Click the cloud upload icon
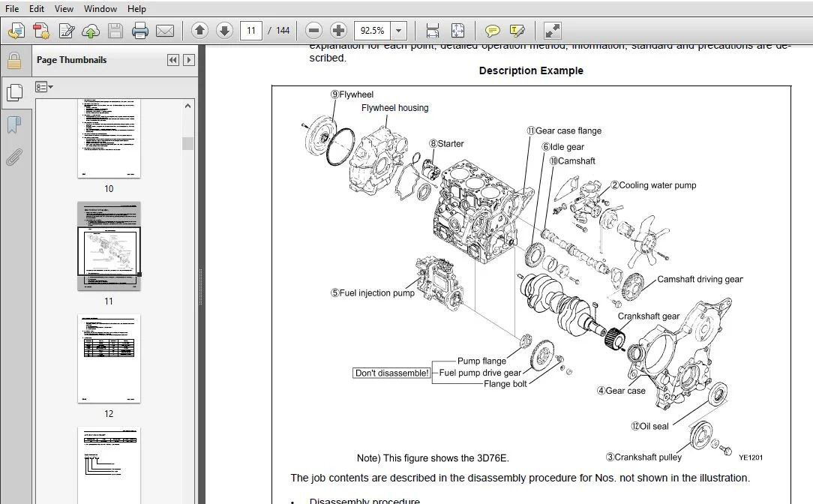813x504 pixels. (x=91, y=31)
